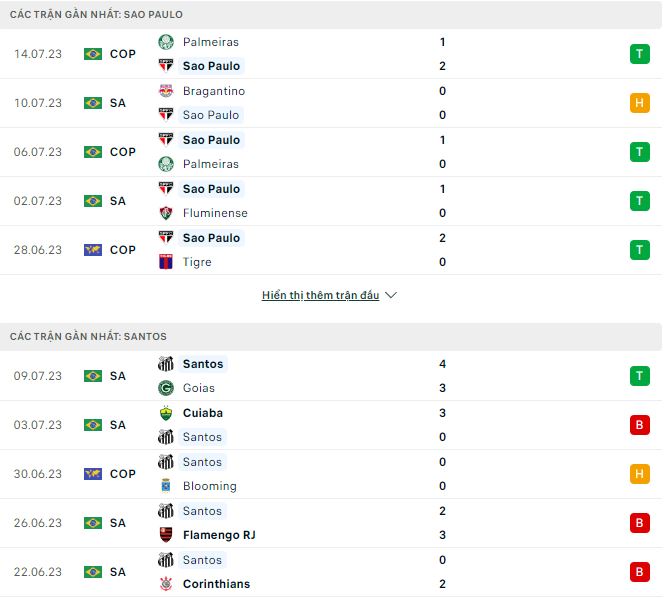This screenshot has height=599, width=669.
Task: Click the Brazil flag on 10.07.23 row
Action: point(93,103)
